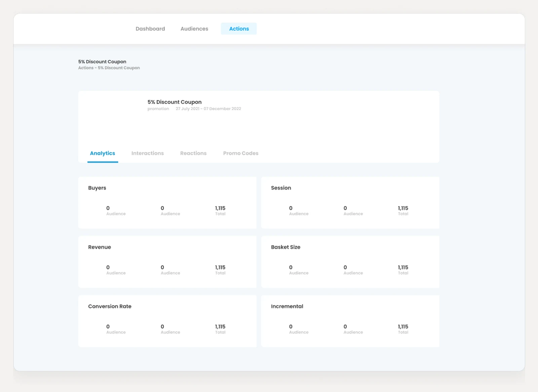This screenshot has width=538, height=392.
Task: Select the 1,115 Total value in Buyers
Action: (x=220, y=208)
